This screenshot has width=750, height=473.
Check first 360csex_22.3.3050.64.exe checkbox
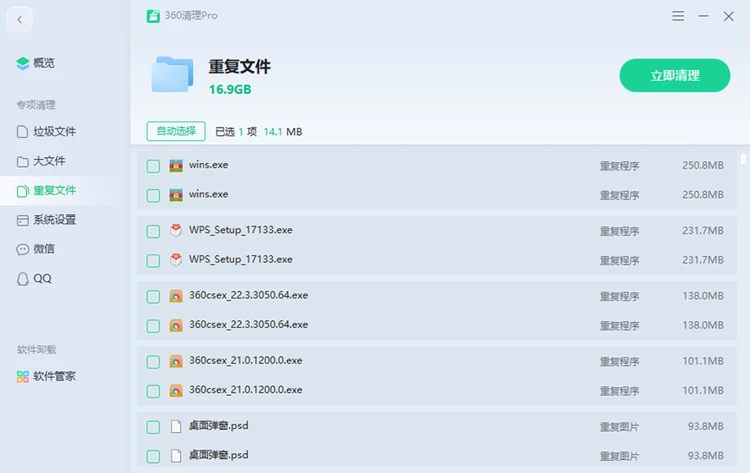pyautogui.click(x=153, y=297)
